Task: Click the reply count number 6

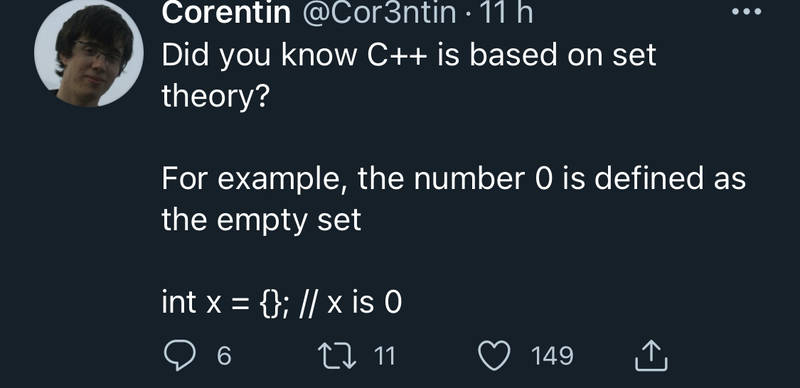Action: click(x=224, y=356)
